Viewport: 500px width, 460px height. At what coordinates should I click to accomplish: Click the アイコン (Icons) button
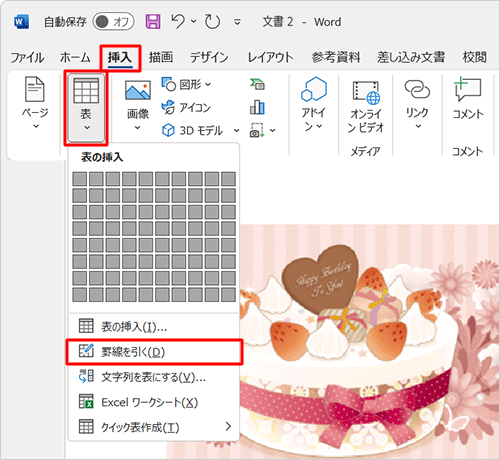click(186, 108)
